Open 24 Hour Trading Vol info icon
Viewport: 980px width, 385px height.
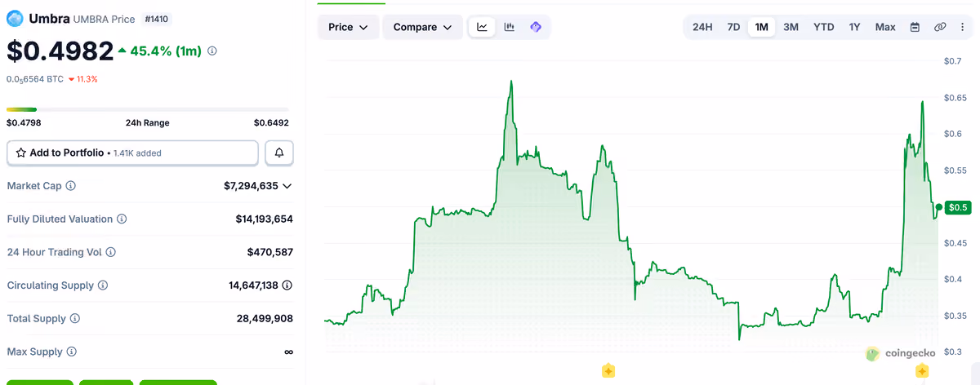point(111,253)
